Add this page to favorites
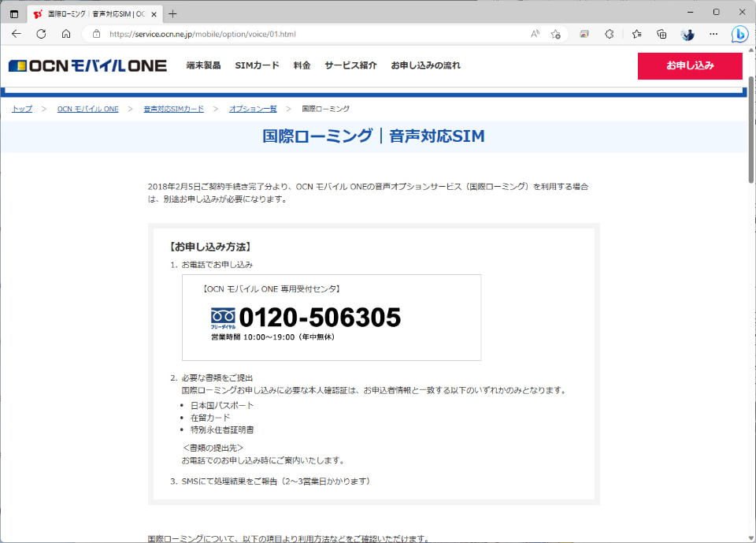 [x=556, y=35]
